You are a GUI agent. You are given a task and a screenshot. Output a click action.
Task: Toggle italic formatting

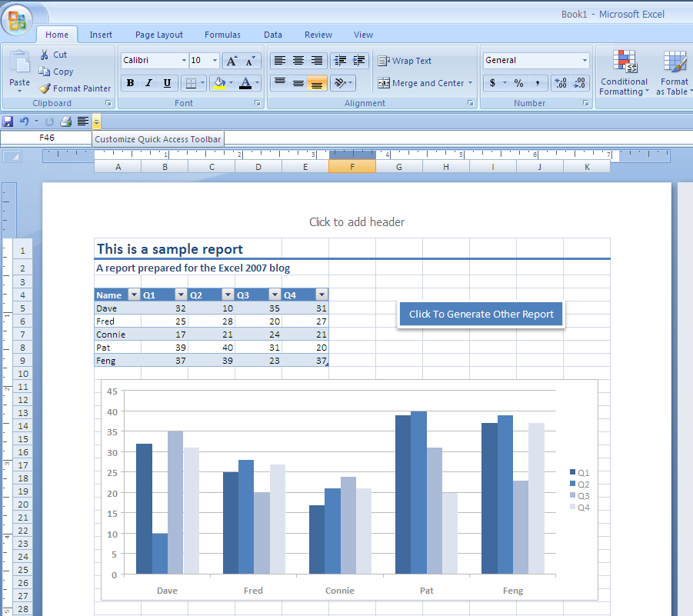pyautogui.click(x=148, y=83)
